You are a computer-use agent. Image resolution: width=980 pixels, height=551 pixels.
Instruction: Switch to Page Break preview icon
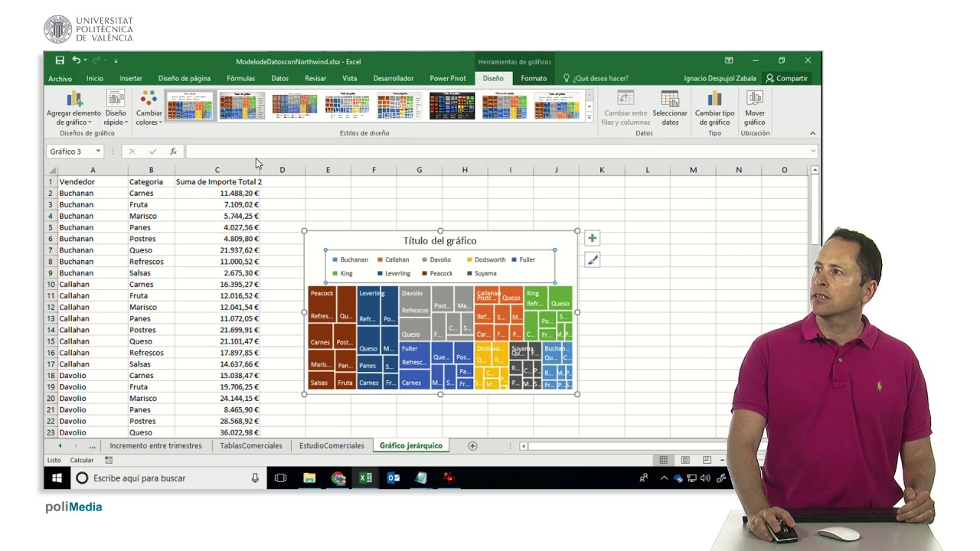pos(707,460)
